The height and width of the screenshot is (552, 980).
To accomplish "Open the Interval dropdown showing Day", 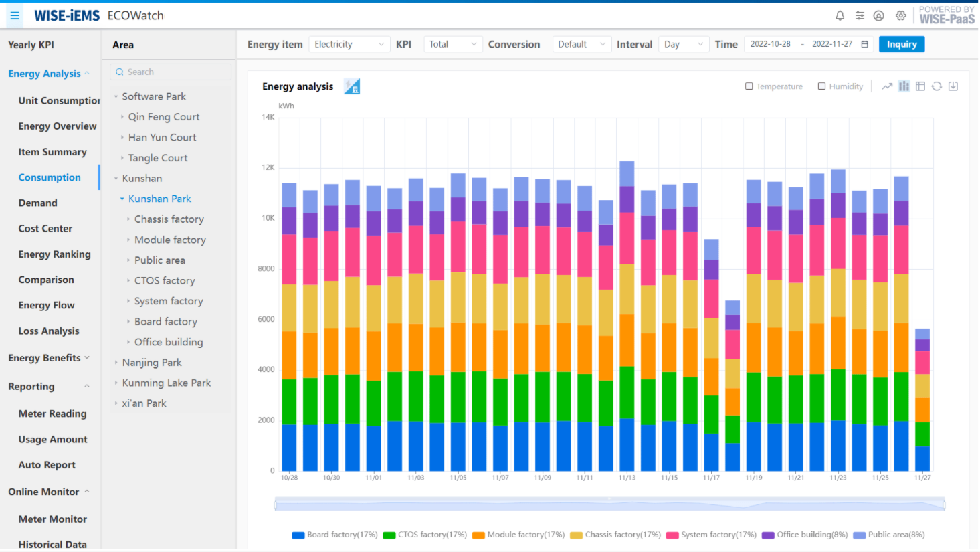I will pos(684,43).
